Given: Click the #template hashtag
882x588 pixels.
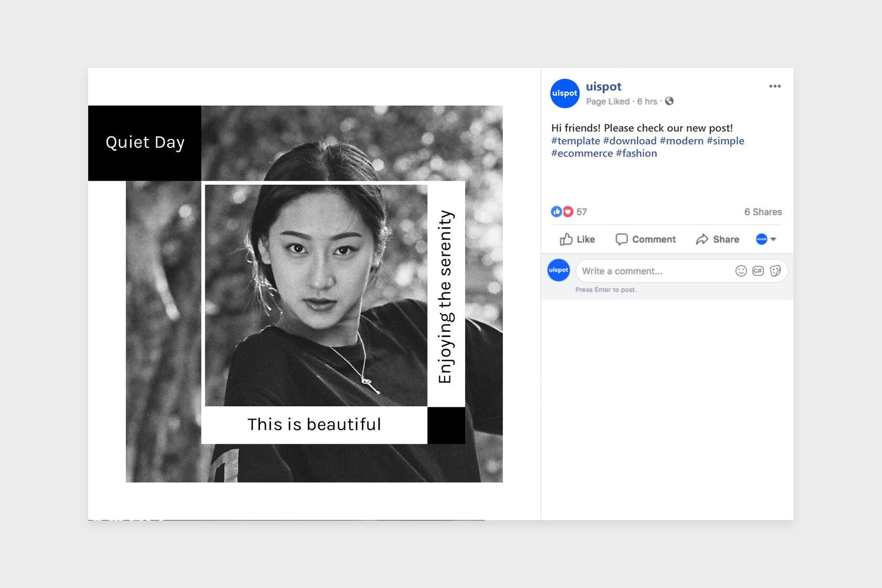Looking at the screenshot, I should [x=575, y=141].
